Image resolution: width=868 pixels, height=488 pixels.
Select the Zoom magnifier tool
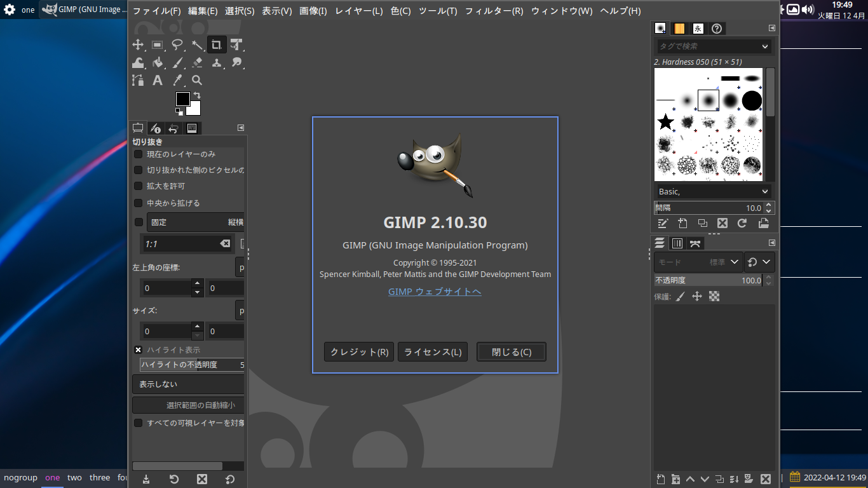197,80
